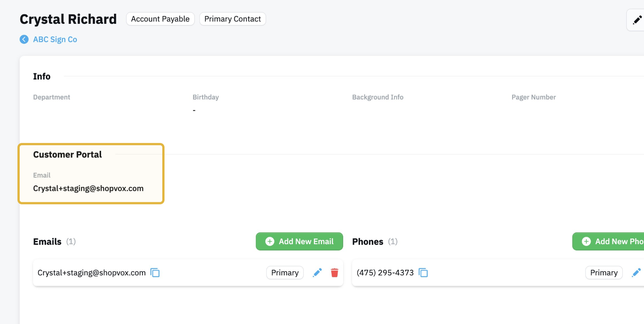Copy the Crystal+staging@shopvox.com email with copy icon
This screenshot has width=644, height=324.
(x=155, y=273)
